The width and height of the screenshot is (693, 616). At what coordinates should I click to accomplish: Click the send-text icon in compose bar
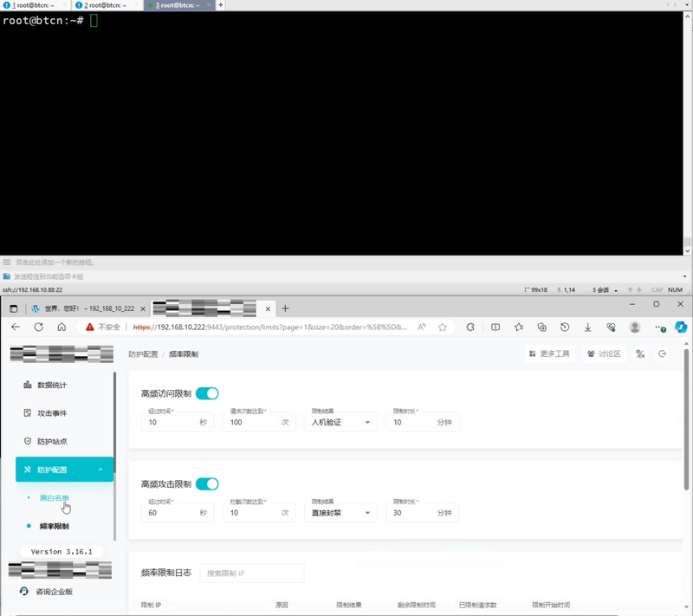[7, 276]
